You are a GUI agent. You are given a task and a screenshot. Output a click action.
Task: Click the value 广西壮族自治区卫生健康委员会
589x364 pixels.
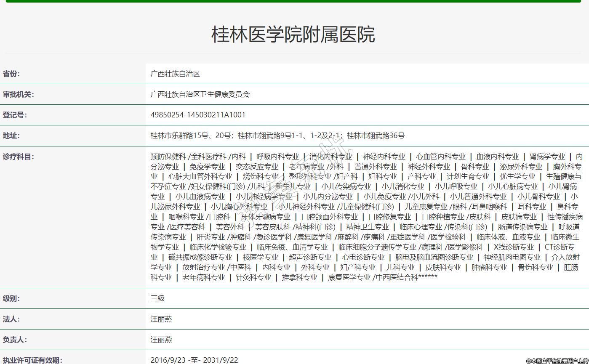(200, 94)
